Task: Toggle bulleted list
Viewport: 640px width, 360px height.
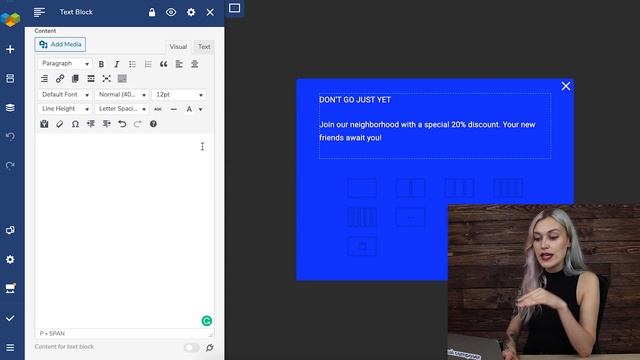Action: [132, 64]
